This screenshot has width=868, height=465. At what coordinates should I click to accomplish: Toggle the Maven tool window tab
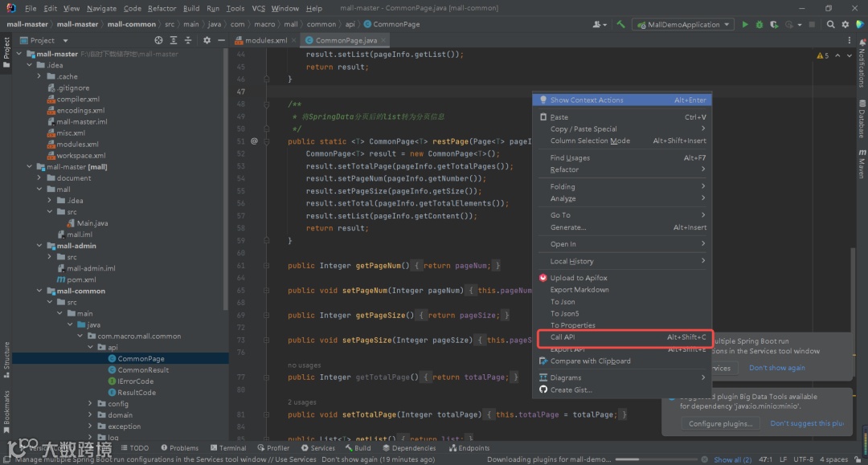click(861, 167)
